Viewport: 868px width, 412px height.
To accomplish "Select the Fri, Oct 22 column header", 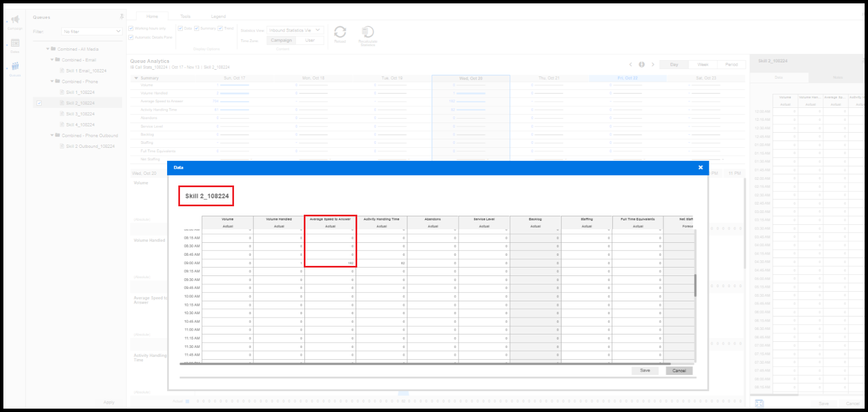I will pos(627,78).
